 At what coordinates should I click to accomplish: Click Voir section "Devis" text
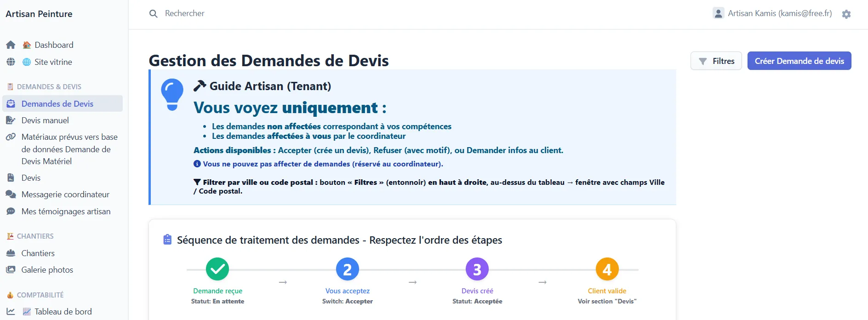pos(607,302)
